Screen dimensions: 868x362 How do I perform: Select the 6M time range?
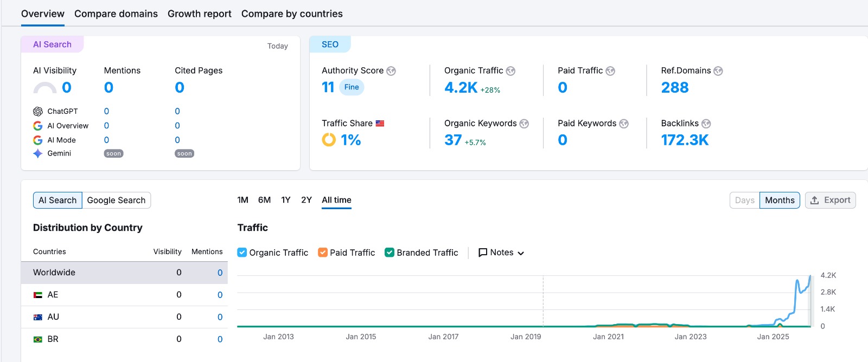[264, 200]
